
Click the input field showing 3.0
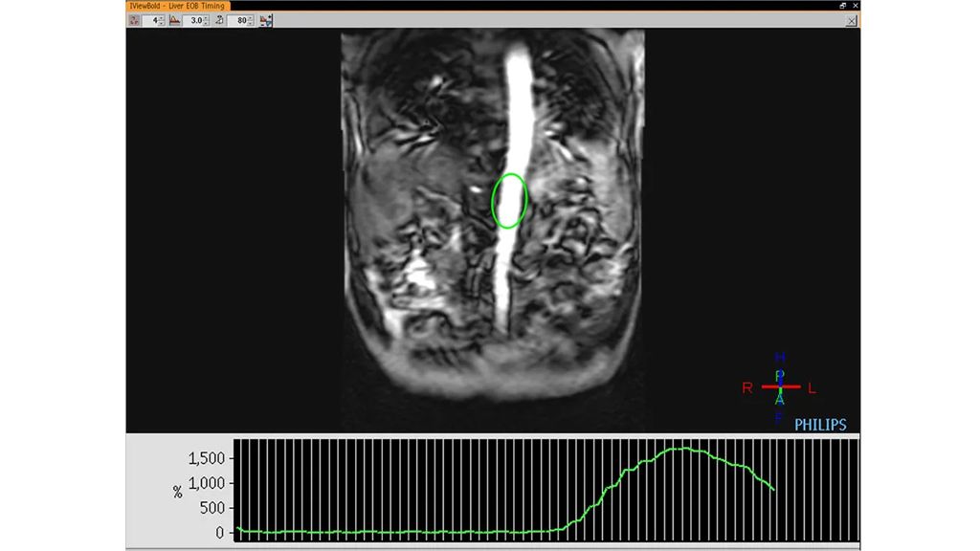pos(193,21)
